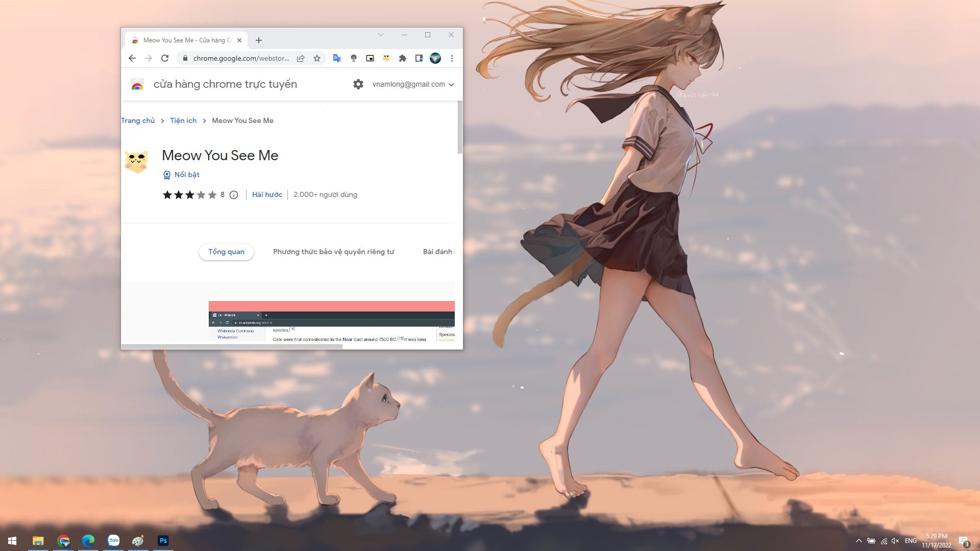Click the share page icon in address bar
This screenshot has width=980, height=551.
point(301,58)
